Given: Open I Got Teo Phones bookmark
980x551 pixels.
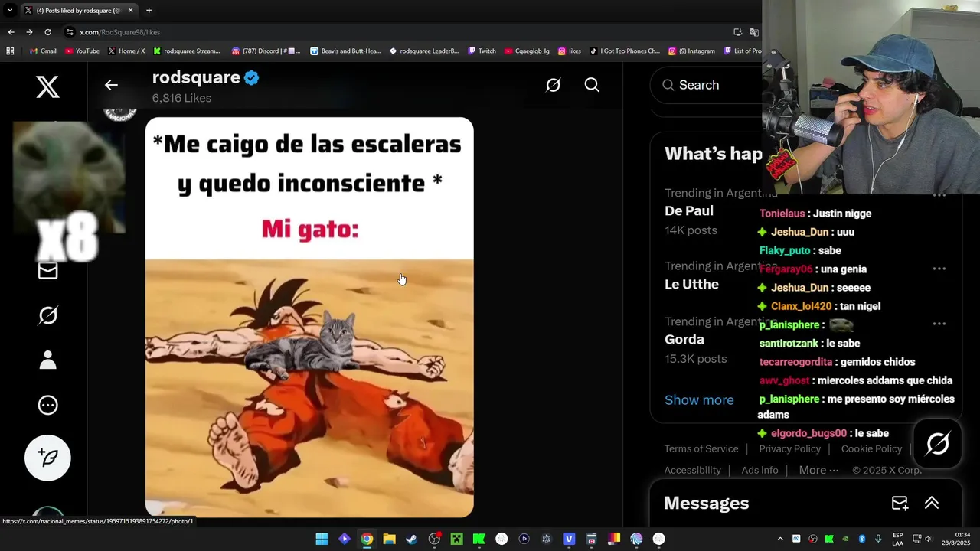Looking at the screenshot, I should coord(625,51).
